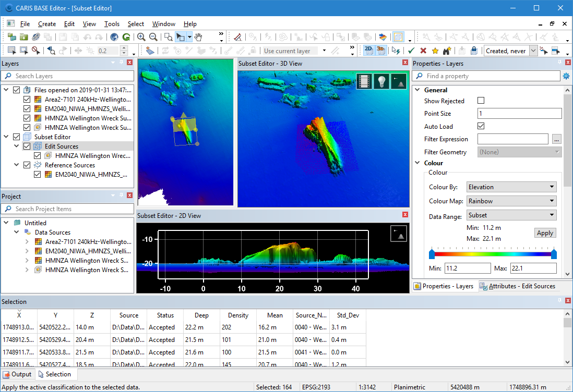Click the Apply button for data range

[545, 233]
